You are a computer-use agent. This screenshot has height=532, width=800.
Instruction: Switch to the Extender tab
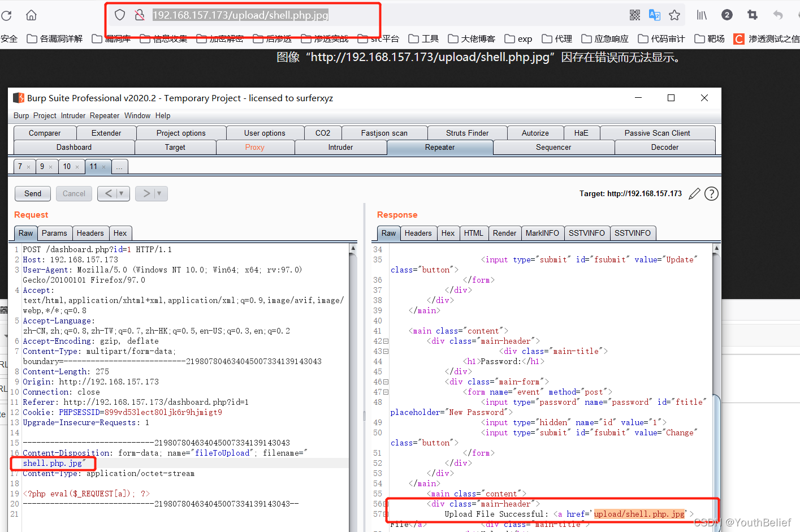(x=106, y=133)
